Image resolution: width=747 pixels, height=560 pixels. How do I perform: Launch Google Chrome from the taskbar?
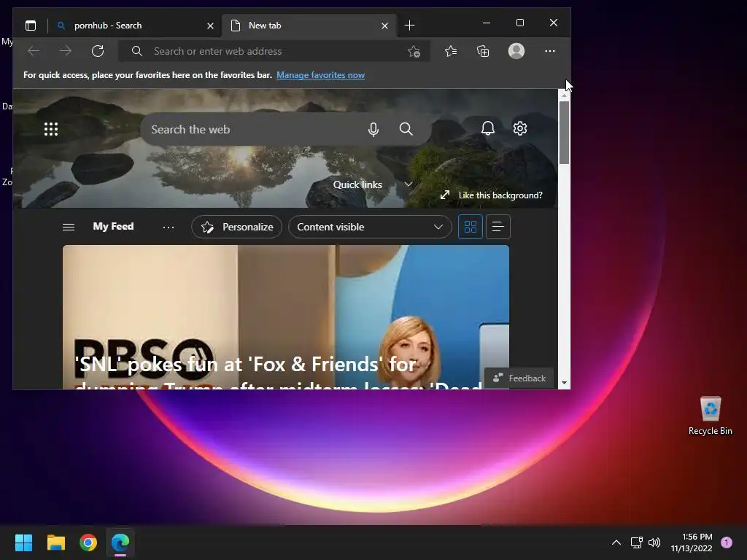click(x=88, y=542)
